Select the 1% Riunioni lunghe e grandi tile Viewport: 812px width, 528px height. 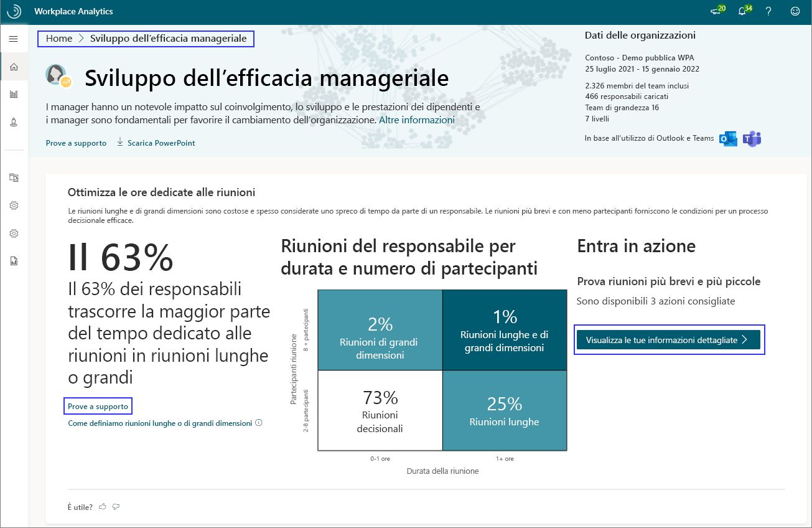tap(505, 330)
